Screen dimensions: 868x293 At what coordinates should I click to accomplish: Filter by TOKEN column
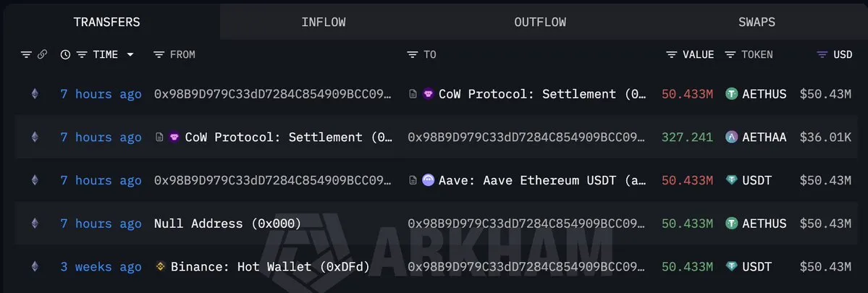730,55
